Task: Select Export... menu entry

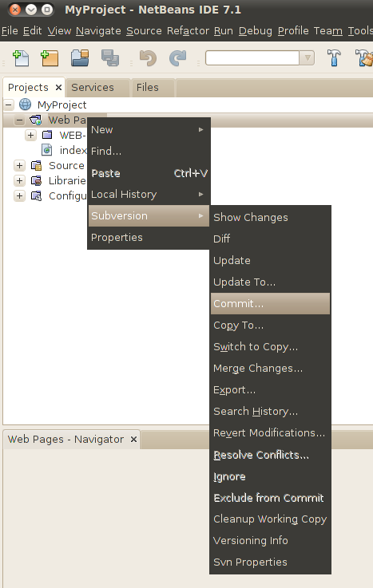Action: [x=270, y=389]
